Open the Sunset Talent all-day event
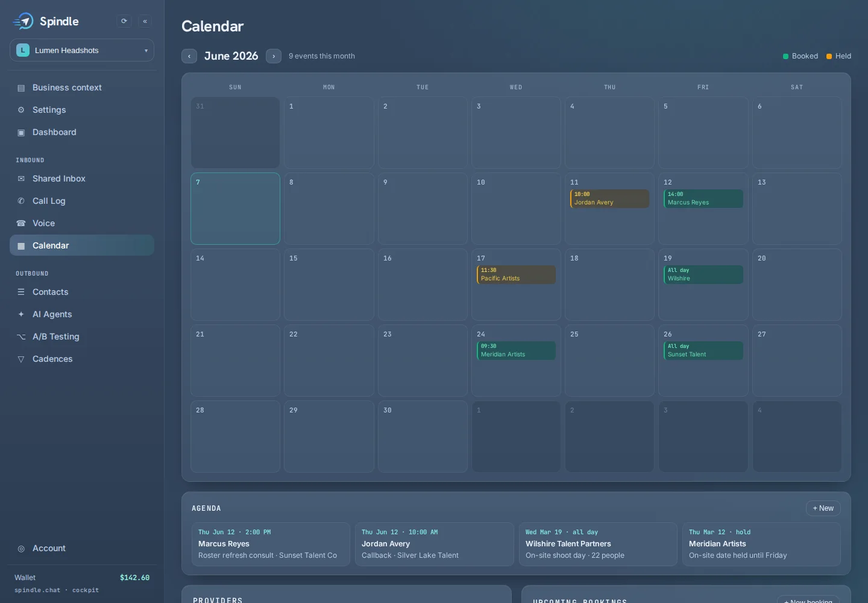This screenshot has height=603, width=868. pyautogui.click(x=703, y=350)
